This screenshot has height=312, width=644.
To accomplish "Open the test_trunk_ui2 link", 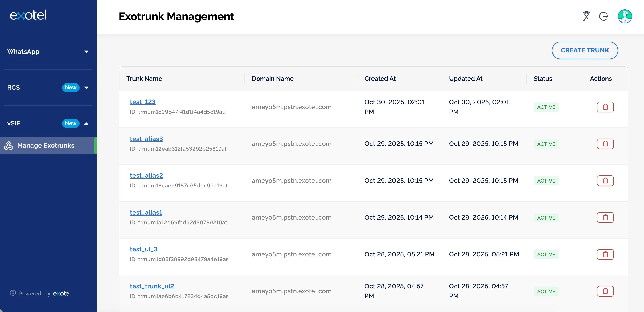I will pos(152,286).
